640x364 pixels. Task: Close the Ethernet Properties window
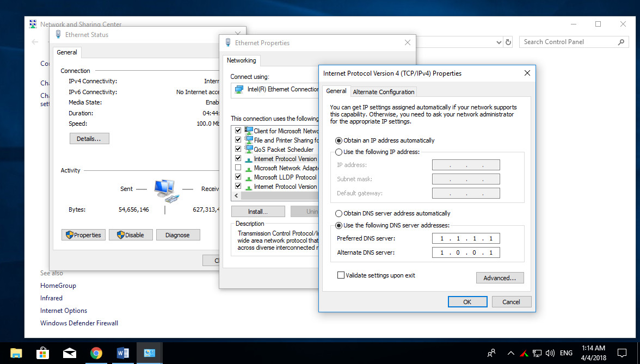407,42
